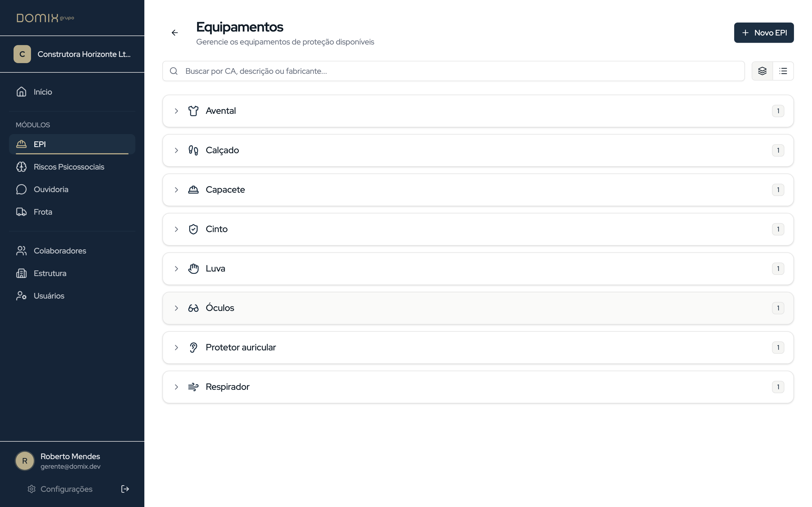Image resolution: width=812 pixels, height=507 pixels.
Task: Expand the Avental category
Action: tap(176, 111)
